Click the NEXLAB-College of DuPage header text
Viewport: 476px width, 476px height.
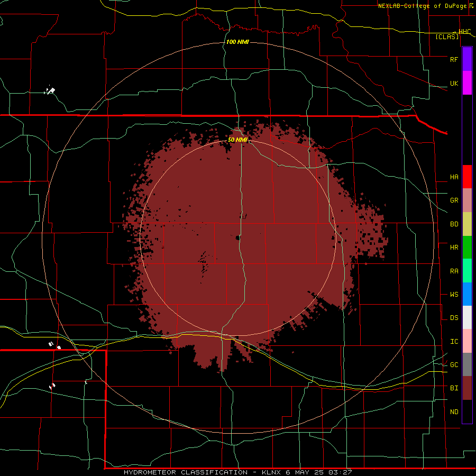(422, 6)
